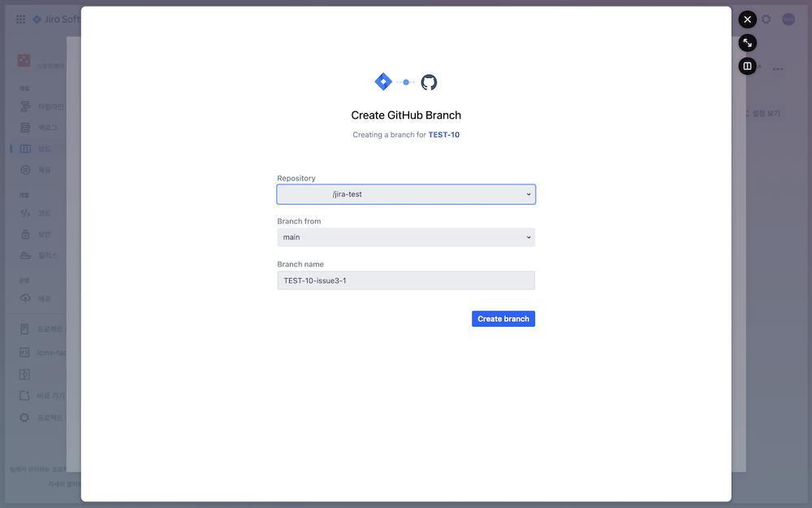Click the project avatar in sidebar

tap(24, 60)
